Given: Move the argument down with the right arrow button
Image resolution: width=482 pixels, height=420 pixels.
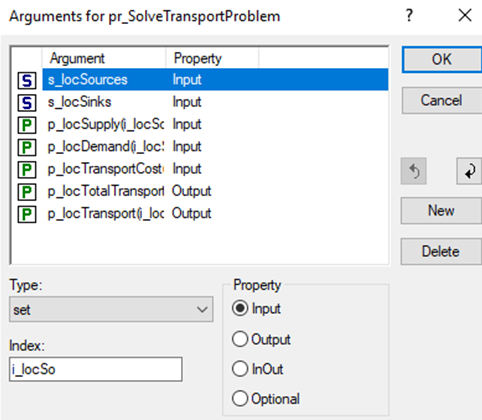Looking at the screenshot, I should [469, 171].
